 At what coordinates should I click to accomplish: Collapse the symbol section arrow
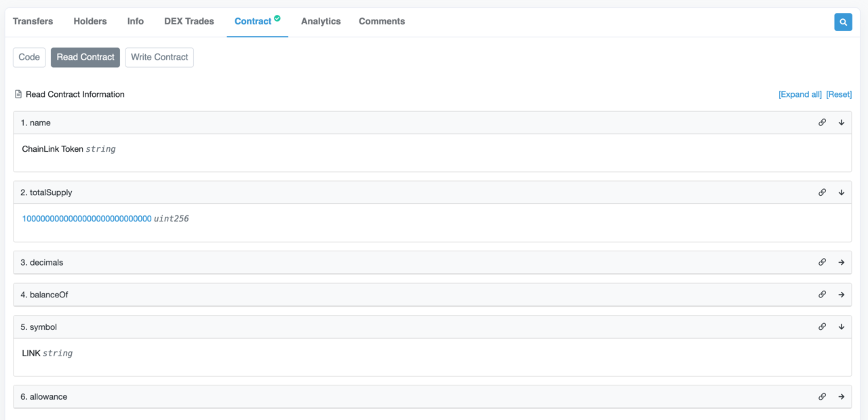click(842, 327)
